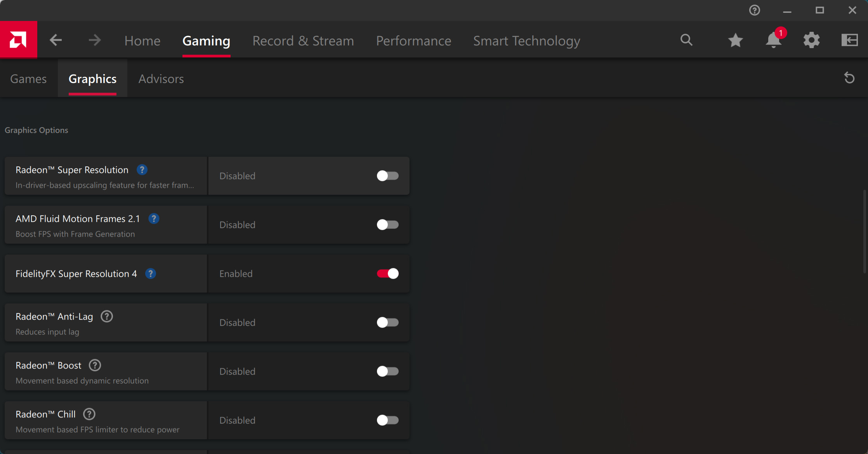
Task: Click the help icon beside Radeon Anti-Lag
Action: pyautogui.click(x=107, y=317)
